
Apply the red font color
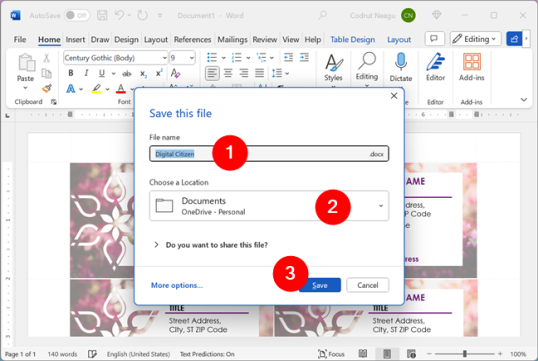coord(121,89)
